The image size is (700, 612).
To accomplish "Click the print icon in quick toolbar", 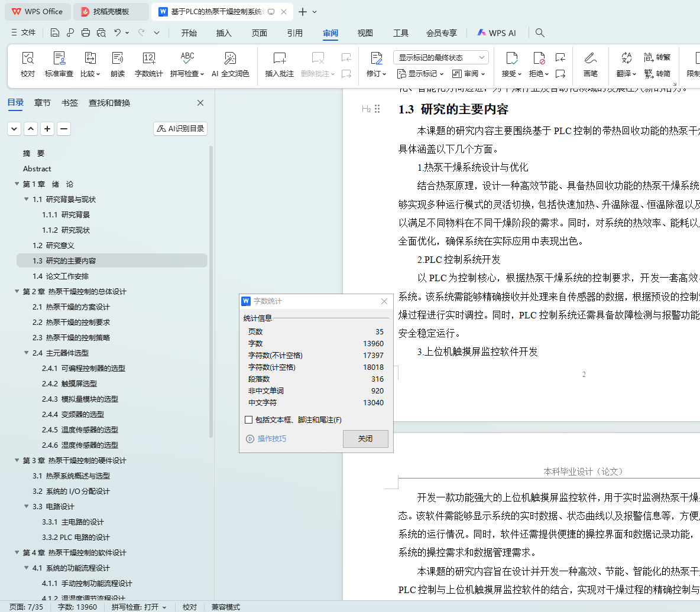I will pyautogui.click(x=86, y=32).
